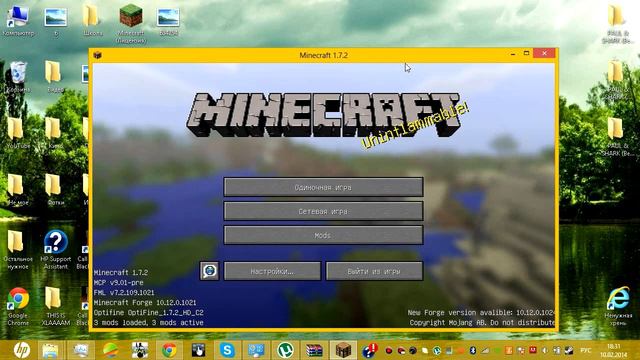The height and width of the screenshot is (360, 640).
Task: Click 'MCP v9.01-pre' version text
Action: 118,282
